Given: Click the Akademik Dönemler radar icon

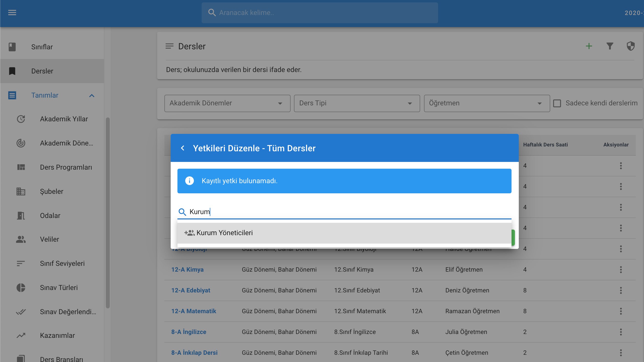Looking at the screenshot, I should pos(21,143).
